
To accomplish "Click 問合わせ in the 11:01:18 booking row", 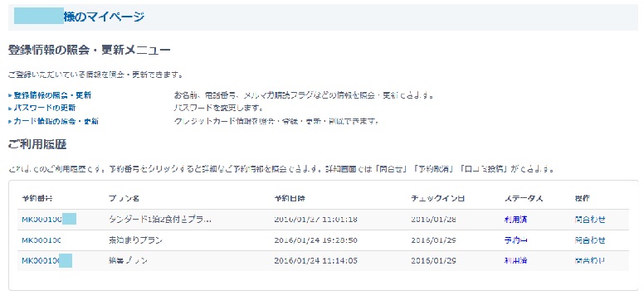I will tap(590, 219).
